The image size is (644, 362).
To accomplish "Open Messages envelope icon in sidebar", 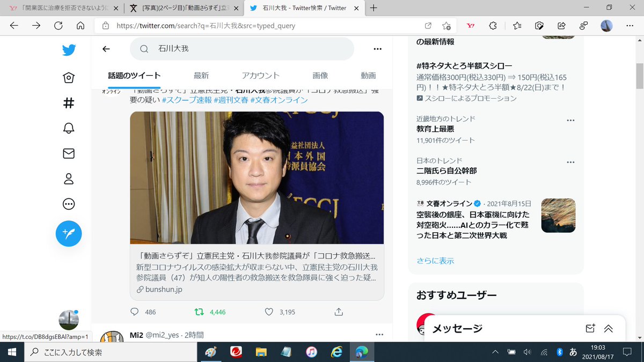I will coord(69,153).
